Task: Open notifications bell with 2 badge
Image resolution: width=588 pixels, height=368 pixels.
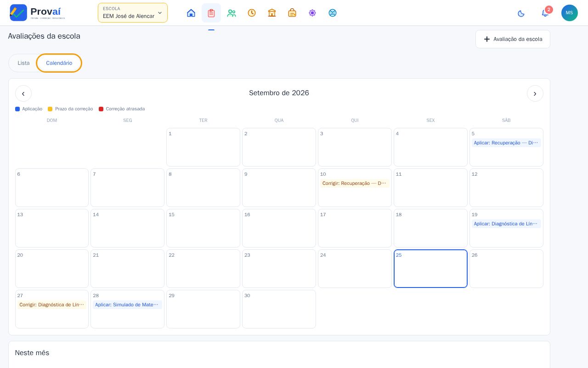Action: coord(545,13)
